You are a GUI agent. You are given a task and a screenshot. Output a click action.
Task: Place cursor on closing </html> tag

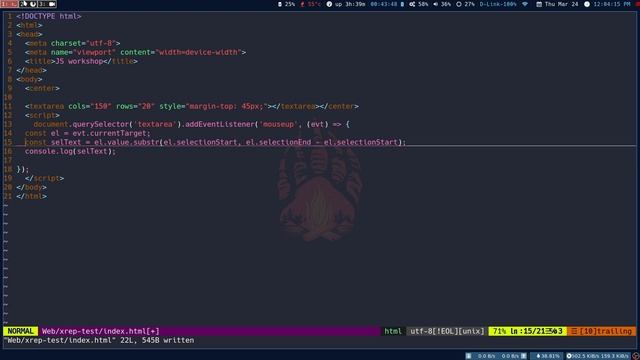pyautogui.click(x=31, y=196)
